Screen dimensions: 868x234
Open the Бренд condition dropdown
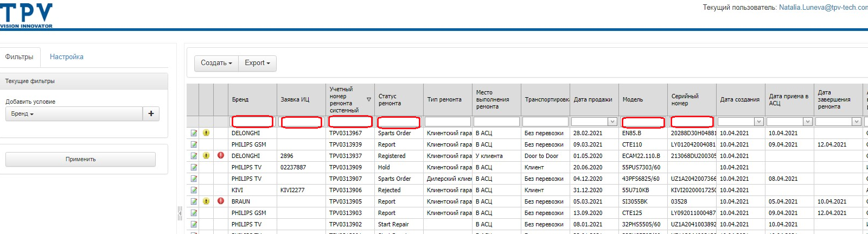click(74, 113)
